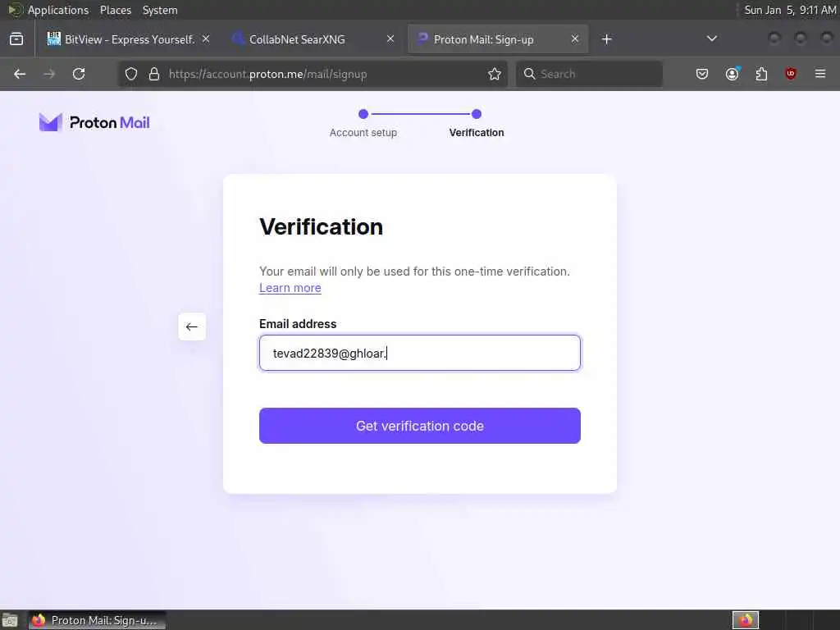Select Proton Mail window in taskbar
Image resolution: width=840 pixels, height=630 pixels.
97,620
